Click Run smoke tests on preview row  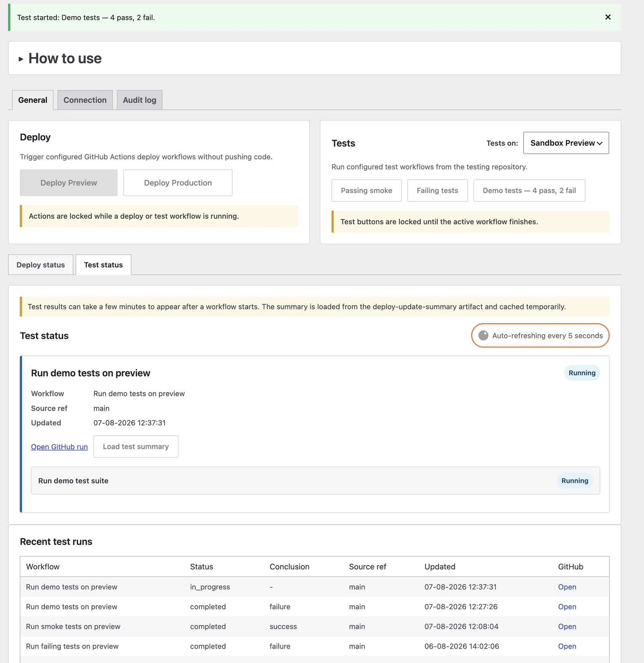point(315,626)
